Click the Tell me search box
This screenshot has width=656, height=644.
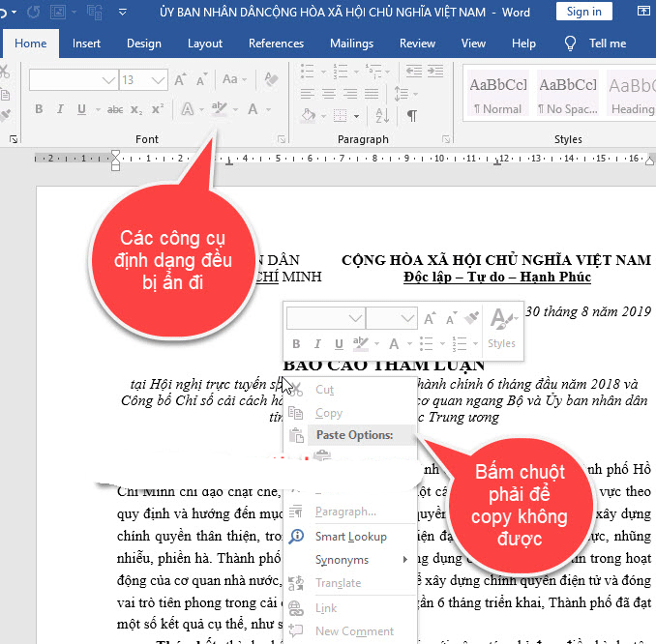[607, 44]
